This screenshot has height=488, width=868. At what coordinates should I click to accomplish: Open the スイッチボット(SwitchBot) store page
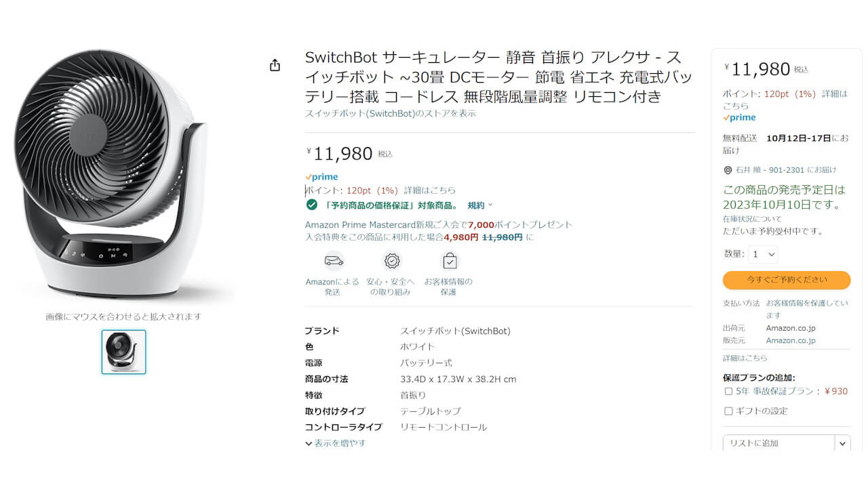tap(390, 113)
